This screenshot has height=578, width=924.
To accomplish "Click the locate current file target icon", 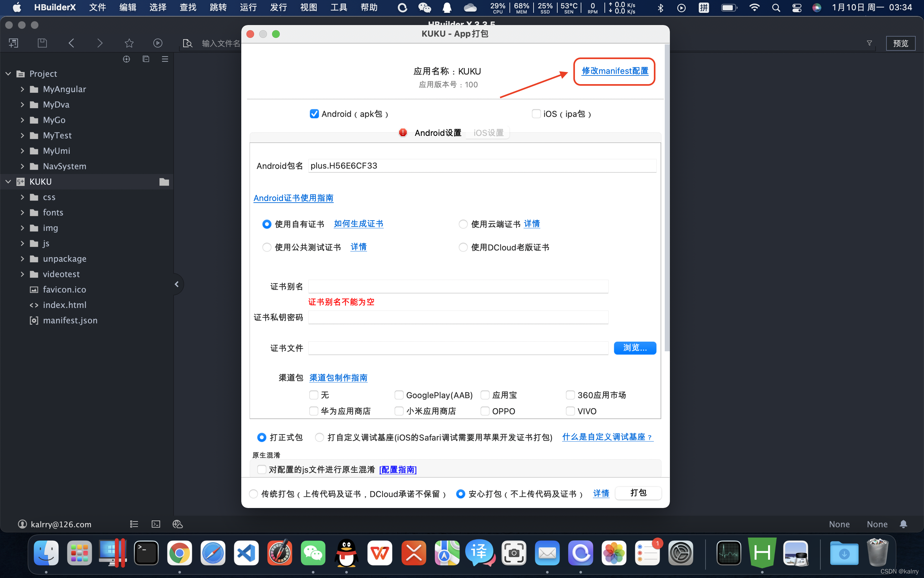I will click(x=126, y=59).
